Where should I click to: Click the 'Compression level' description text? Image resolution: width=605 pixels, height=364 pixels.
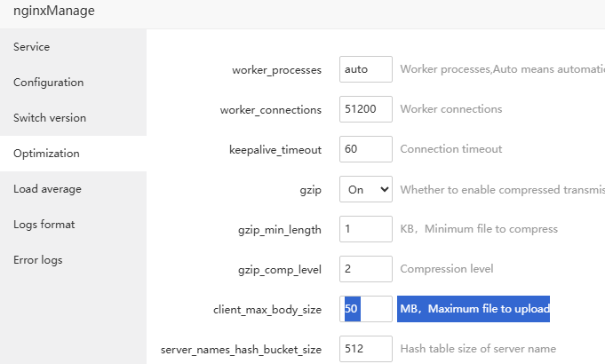click(447, 269)
